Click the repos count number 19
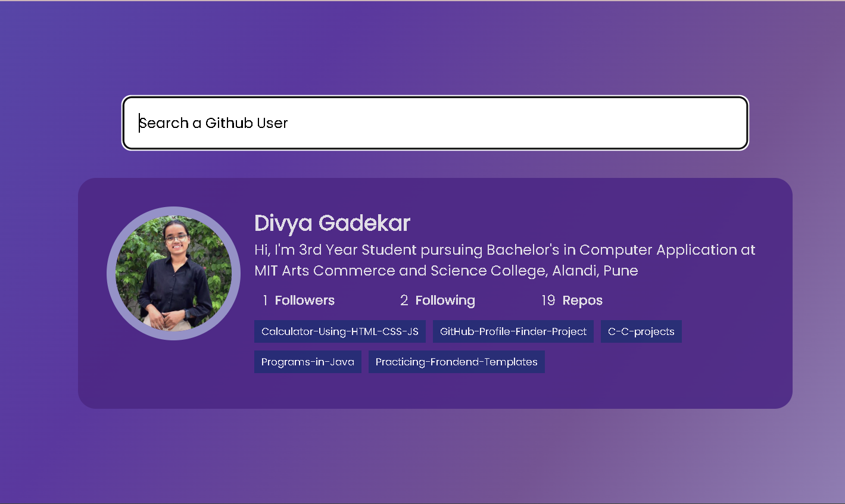 click(x=548, y=300)
